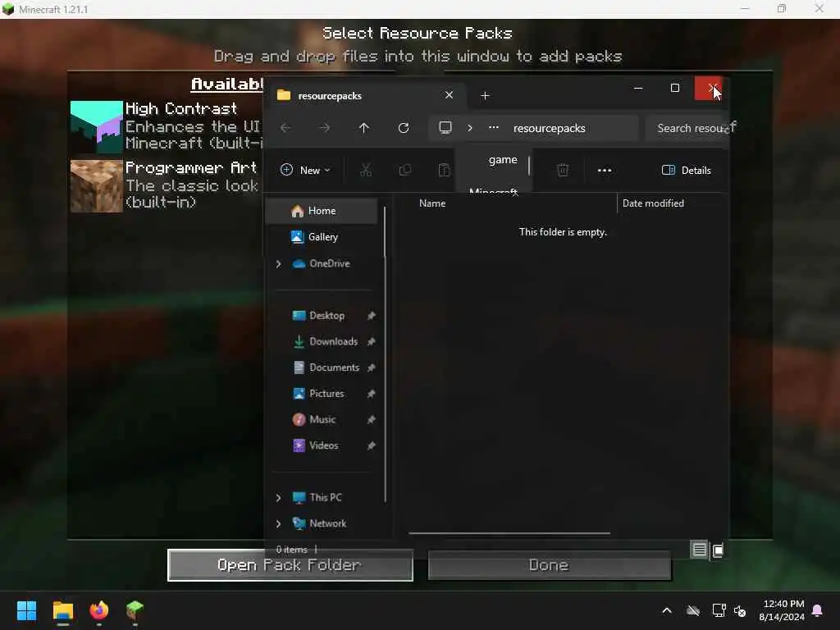Open the notification bell in taskbar
The height and width of the screenshot is (630, 840).
(818, 610)
